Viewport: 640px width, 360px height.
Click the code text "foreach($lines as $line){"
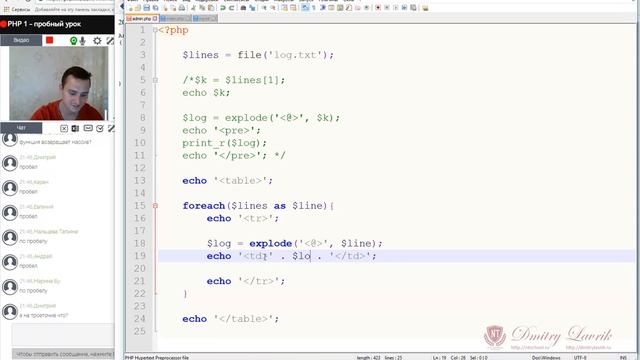258,206
